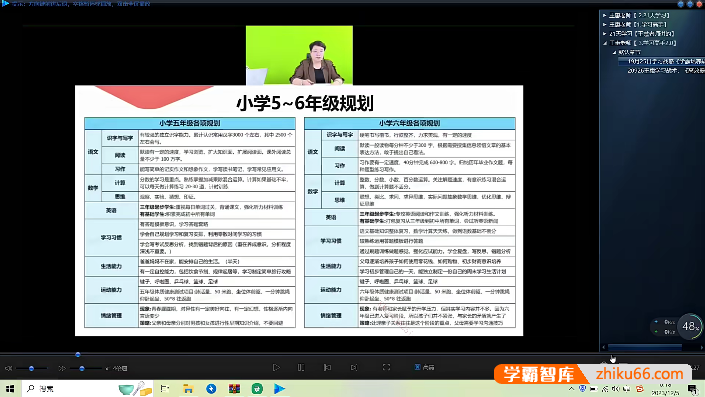Click the seek bar progress handle
This screenshot has height=397, width=705.
[78, 355]
